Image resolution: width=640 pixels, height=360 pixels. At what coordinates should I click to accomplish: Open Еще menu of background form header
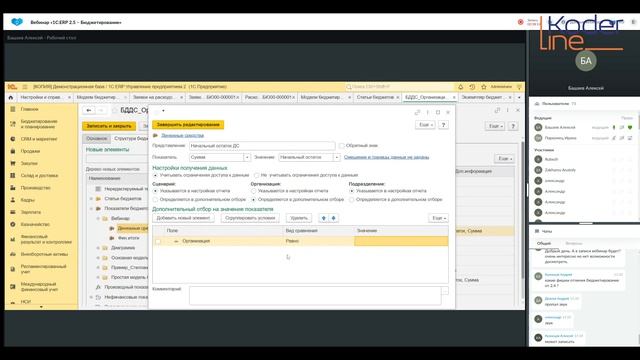point(495,126)
